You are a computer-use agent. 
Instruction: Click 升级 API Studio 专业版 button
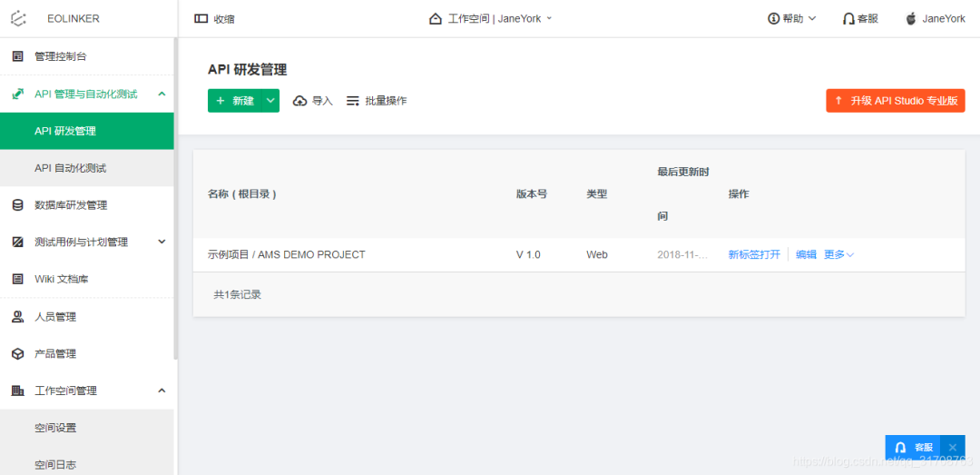895,101
